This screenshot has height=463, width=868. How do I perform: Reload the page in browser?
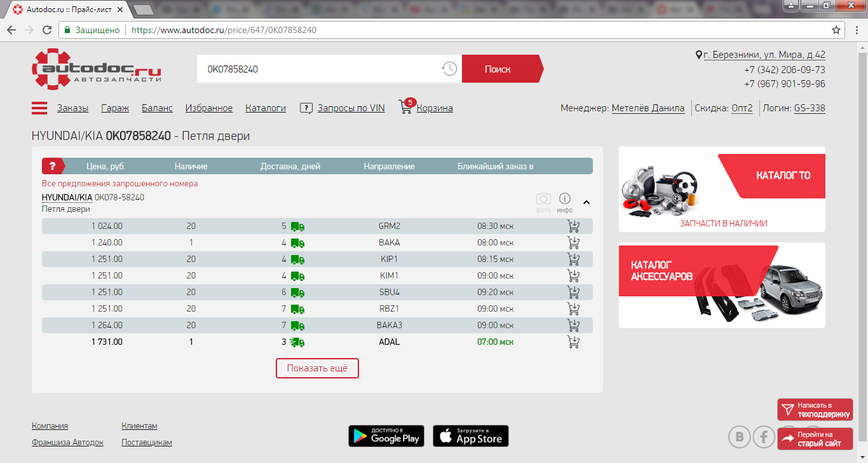[46, 30]
